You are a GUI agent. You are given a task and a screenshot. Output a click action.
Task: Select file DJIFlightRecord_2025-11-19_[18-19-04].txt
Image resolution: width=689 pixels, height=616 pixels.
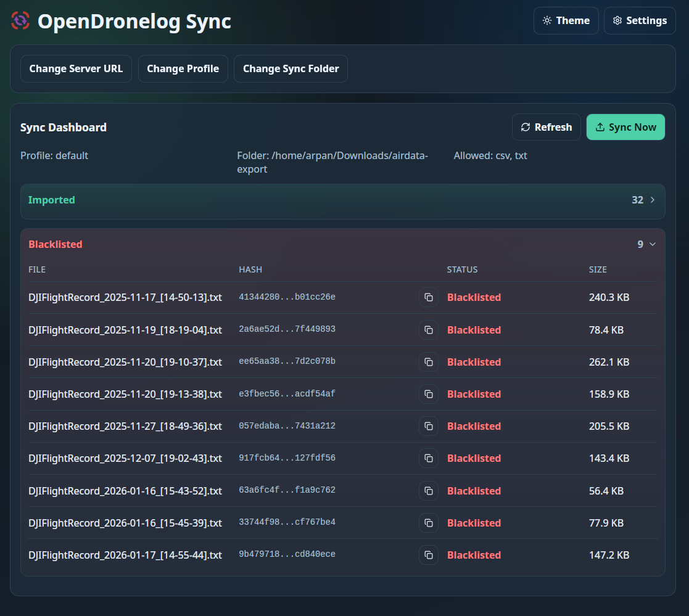pos(125,330)
